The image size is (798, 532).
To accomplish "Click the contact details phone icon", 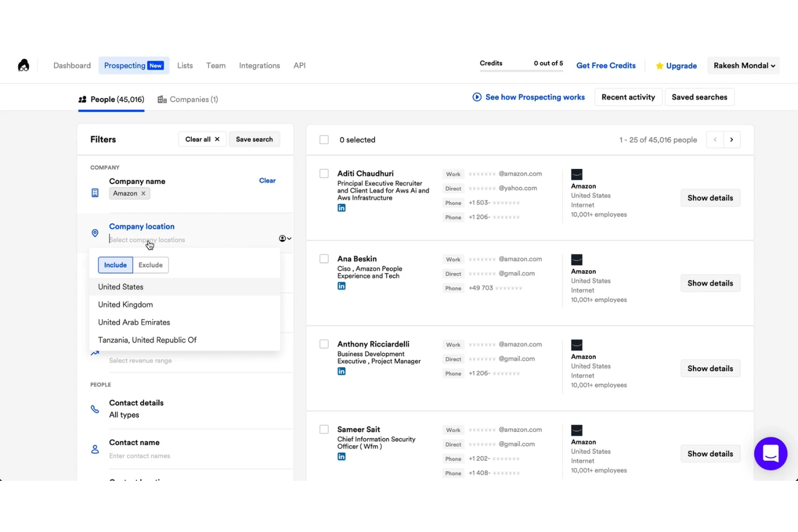I will tap(95, 409).
